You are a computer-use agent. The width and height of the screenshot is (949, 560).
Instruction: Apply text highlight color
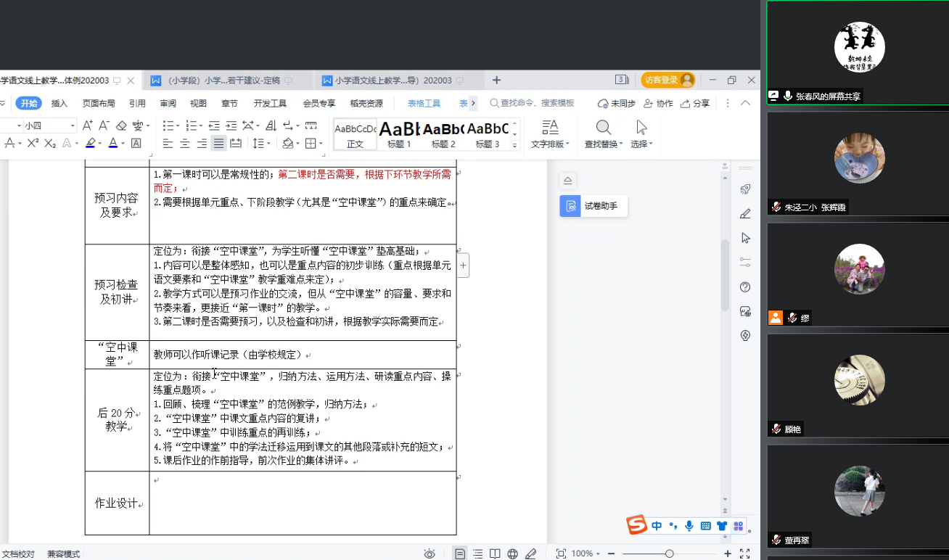[90, 144]
